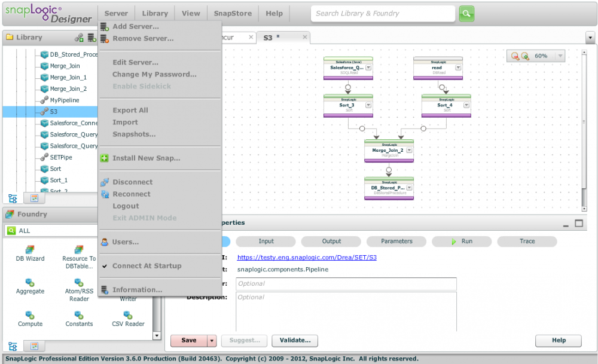Select the Salesforce_Q component on canvas

[x=348, y=68]
